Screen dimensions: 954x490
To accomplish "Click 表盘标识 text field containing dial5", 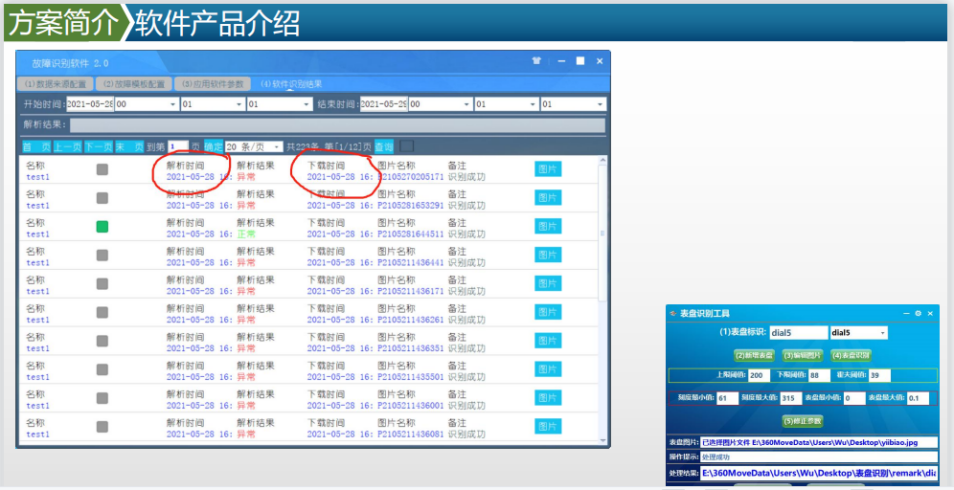I will (x=798, y=333).
